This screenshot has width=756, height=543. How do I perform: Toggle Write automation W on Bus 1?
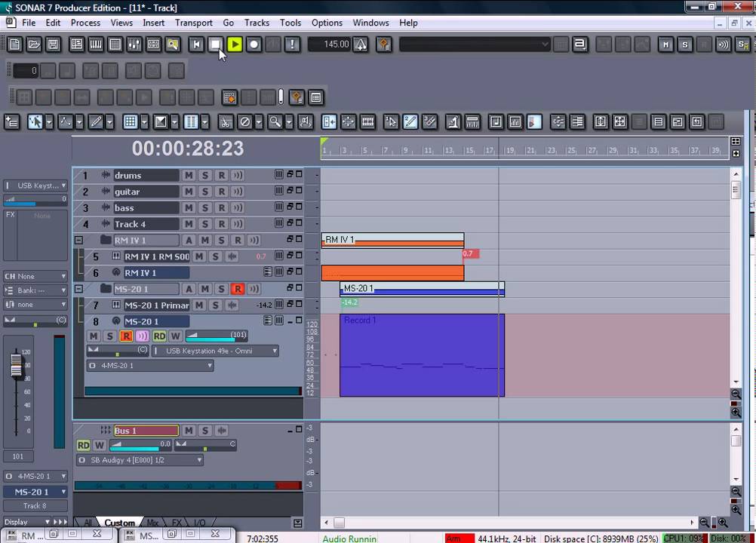click(100, 445)
